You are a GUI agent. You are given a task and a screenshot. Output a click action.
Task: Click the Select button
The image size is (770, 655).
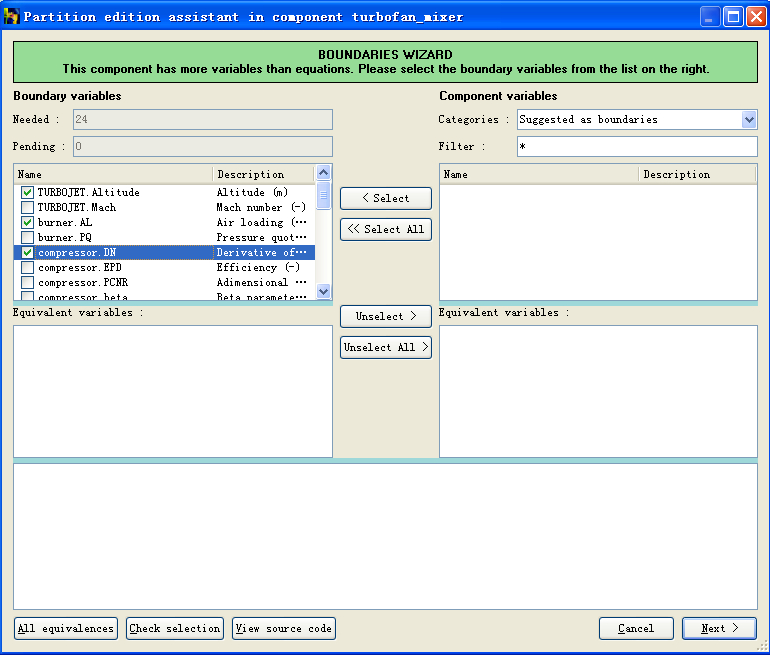point(385,198)
